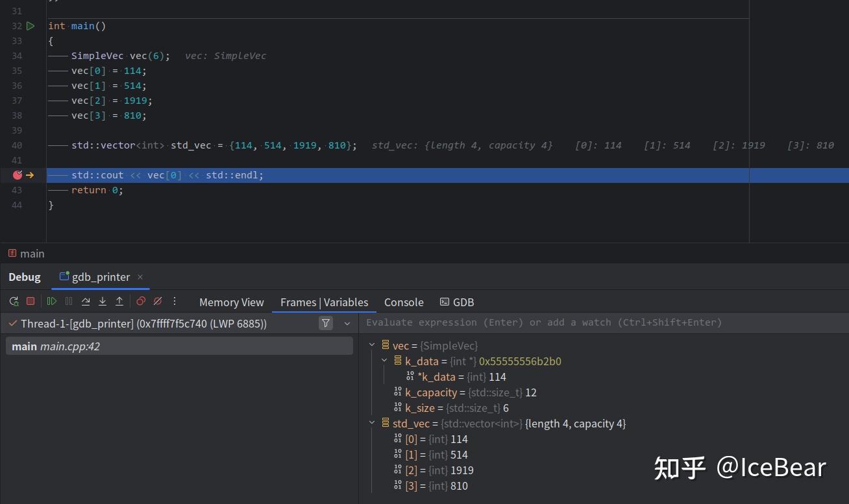Resume program execution
Image resolution: width=849 pixels, height=504 pixels.
[52, 302]
